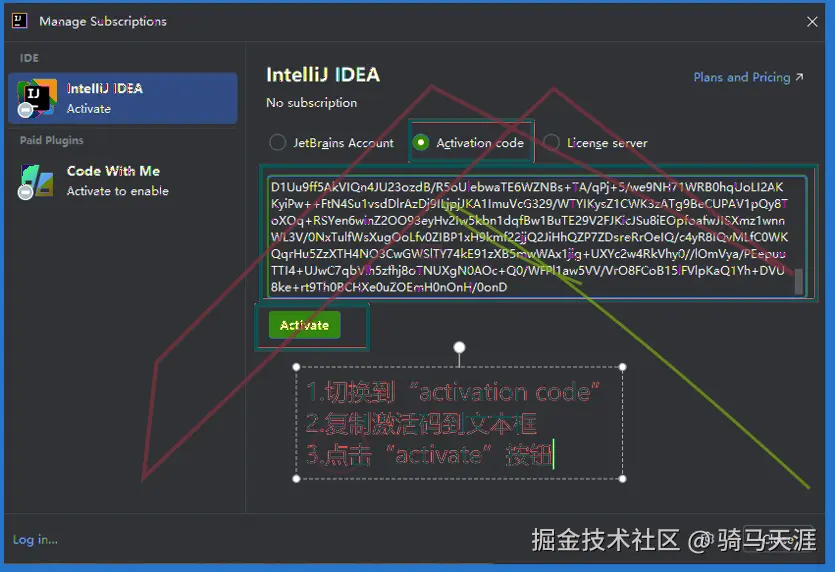Image resolution: width=835 pixels, height=572 pixels.
Task: Open IntelliJ IDEA Activate entry
Action: [122, 99]
